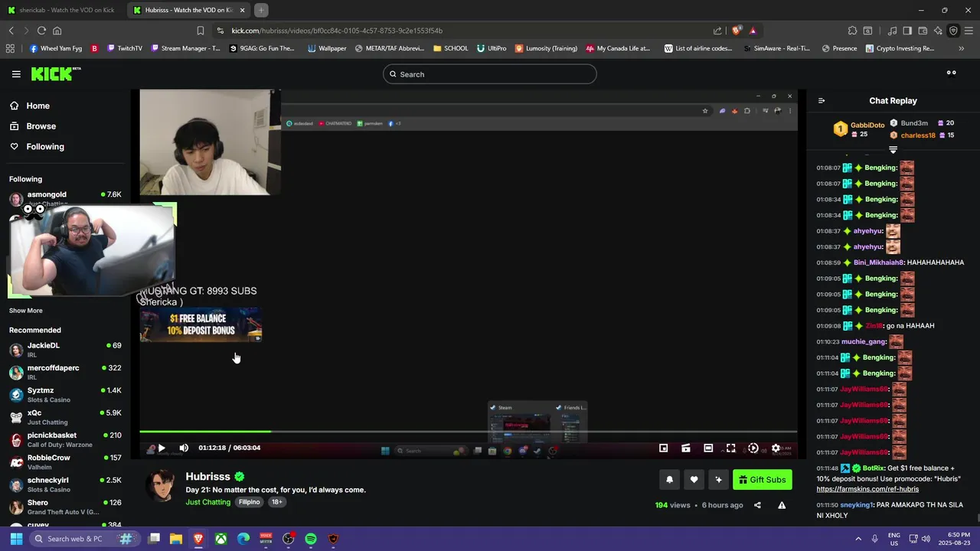Viewport: 980px width, 551px height.
Task: Open Brave Leo AI sparkle icon
Action: tap(938, 31)
